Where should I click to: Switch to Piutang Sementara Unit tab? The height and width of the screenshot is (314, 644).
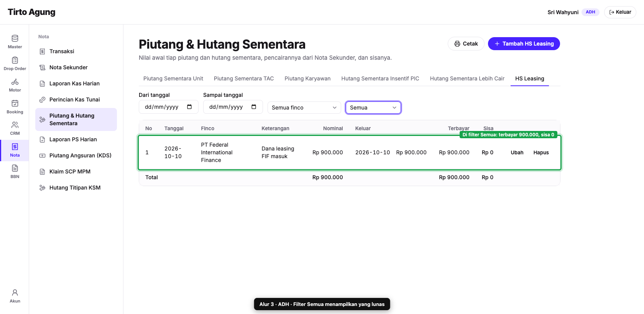coord(173,78)
